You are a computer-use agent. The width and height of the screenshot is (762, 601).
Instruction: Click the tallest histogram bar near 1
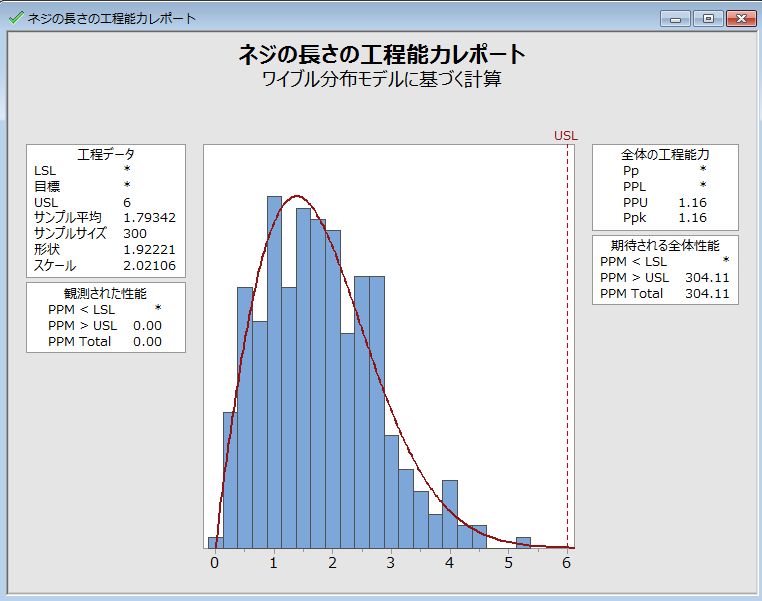275,372
